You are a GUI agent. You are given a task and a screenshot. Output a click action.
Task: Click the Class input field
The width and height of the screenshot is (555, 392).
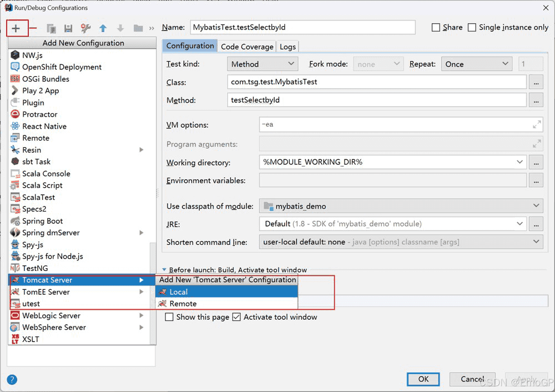377,82
